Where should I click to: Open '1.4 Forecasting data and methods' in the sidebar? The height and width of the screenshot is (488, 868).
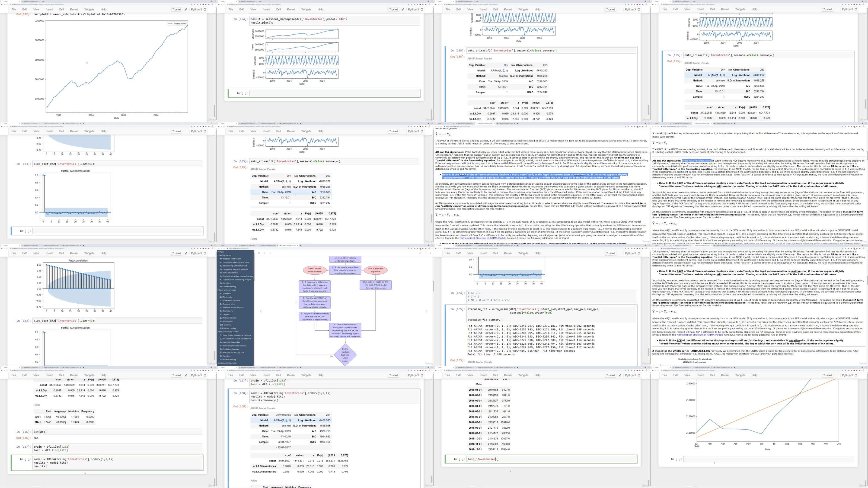click(234, 269)
